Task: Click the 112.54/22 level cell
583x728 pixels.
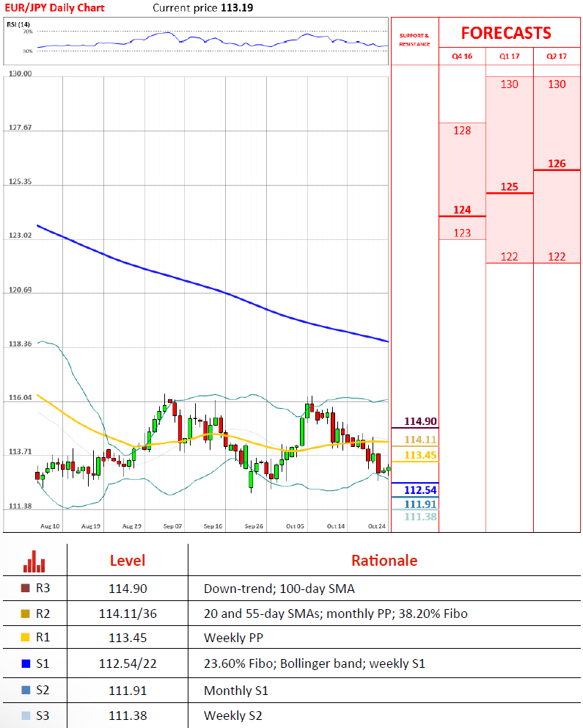Action: point(128,664)
